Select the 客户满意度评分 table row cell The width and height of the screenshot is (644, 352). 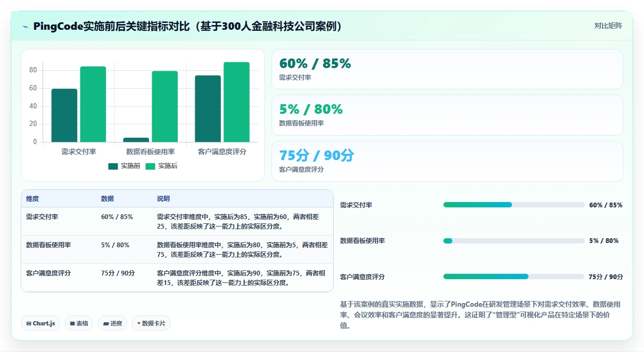(x=48, y=273)
